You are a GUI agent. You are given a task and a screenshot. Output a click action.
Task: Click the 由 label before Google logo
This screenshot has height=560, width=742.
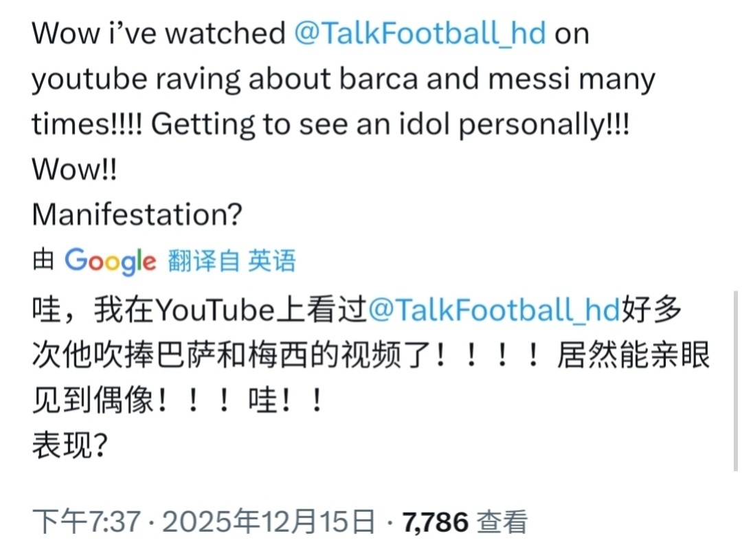tap(43, 260)
